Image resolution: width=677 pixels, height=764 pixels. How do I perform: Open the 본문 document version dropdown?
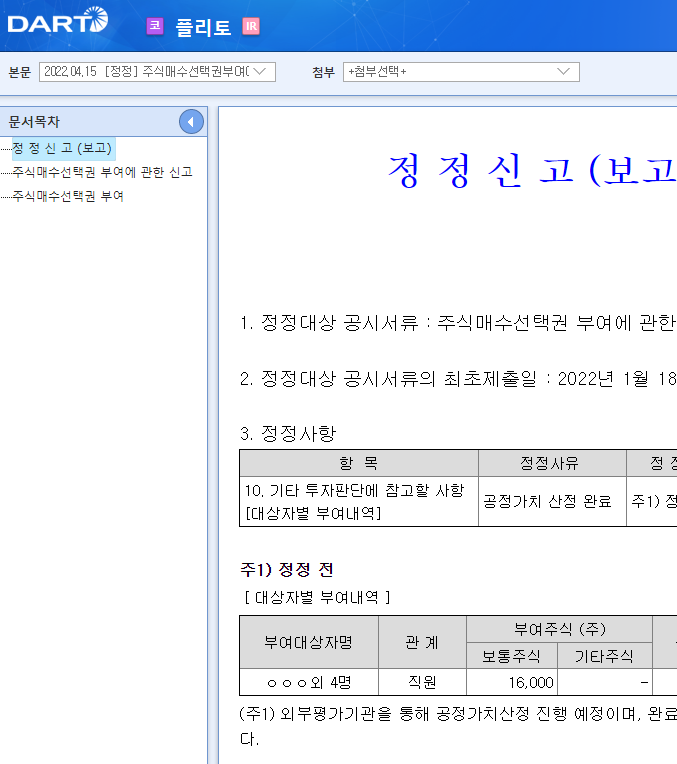(157, 72)
